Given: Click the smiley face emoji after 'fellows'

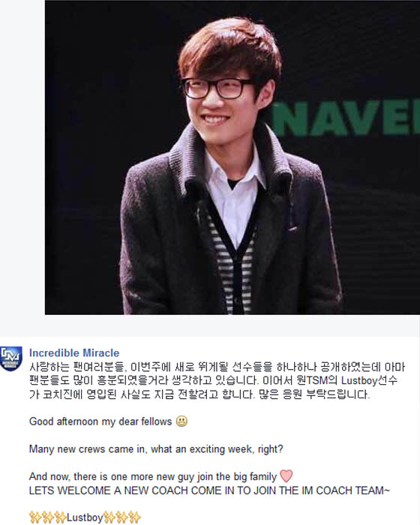Looking at the screenshot, I should 181,421.
